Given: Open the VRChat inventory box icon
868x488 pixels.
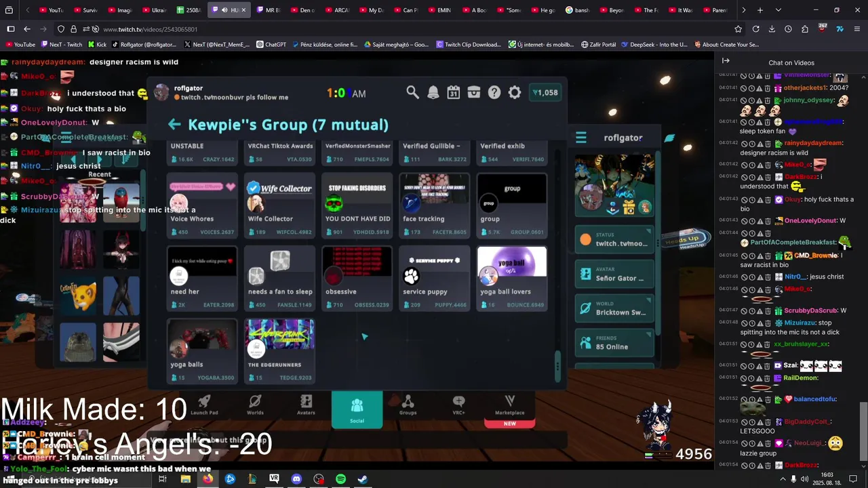Looking at the screenshot, I should click(474, 92).
